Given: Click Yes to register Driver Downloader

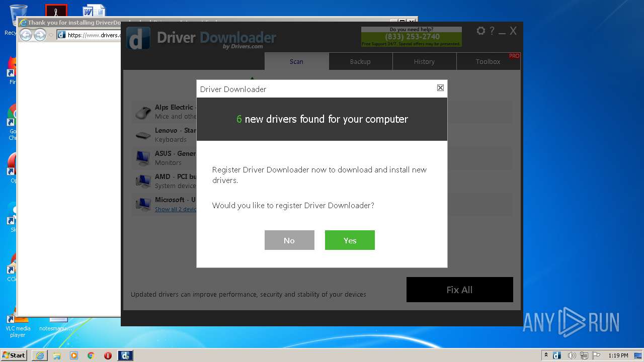Looking at the screenshot, I should click(x=350, y=240).
